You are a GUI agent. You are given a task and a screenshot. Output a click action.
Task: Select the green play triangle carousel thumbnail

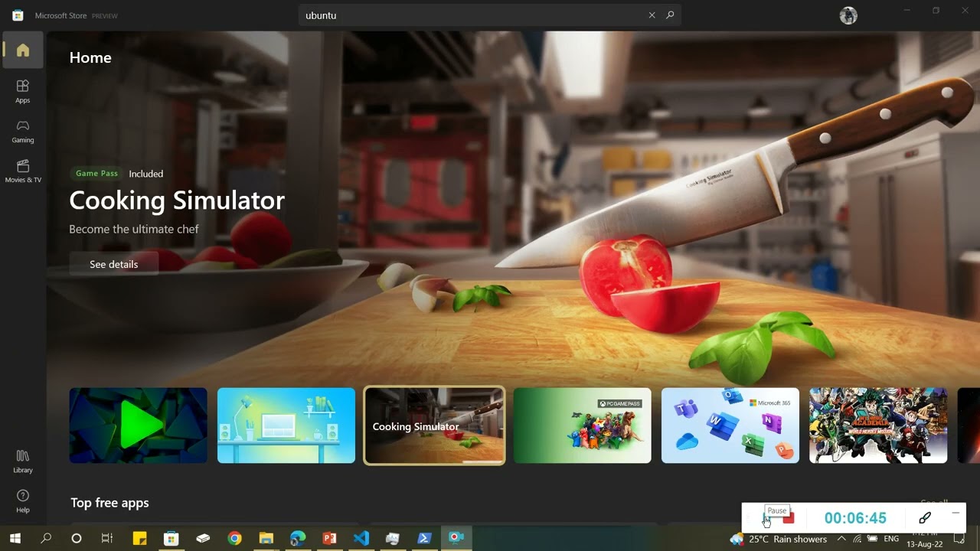(139, 425)
